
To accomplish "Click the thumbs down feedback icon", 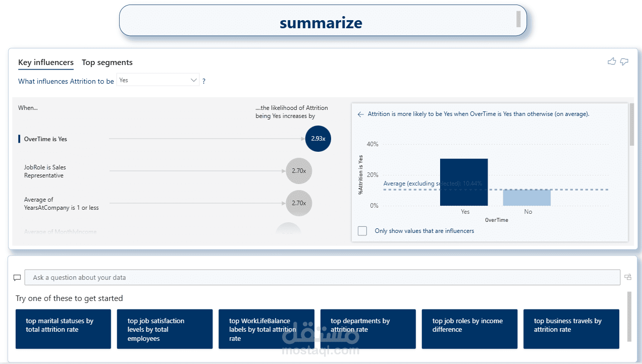I will 624,62.
